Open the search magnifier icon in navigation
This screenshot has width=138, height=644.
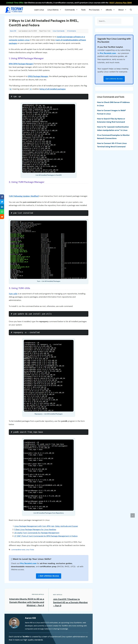(x=131, y=10)
